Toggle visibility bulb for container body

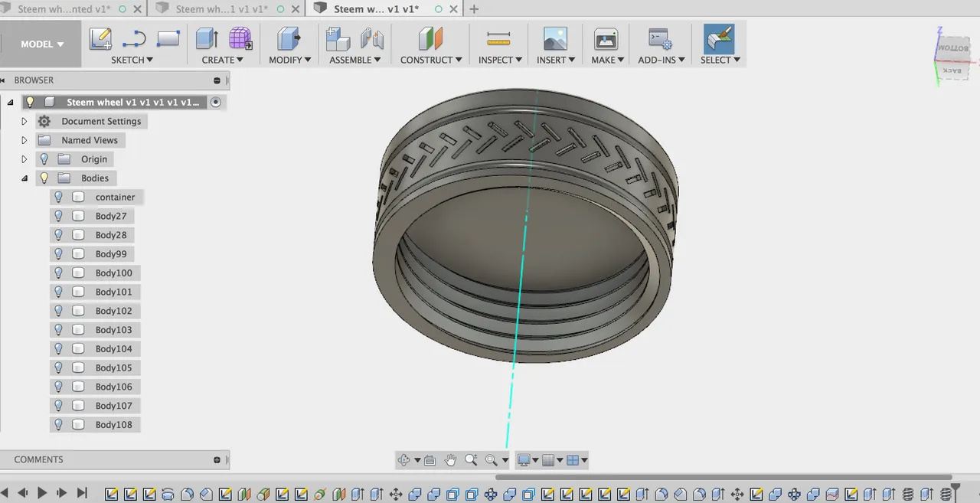coord(58,197)
